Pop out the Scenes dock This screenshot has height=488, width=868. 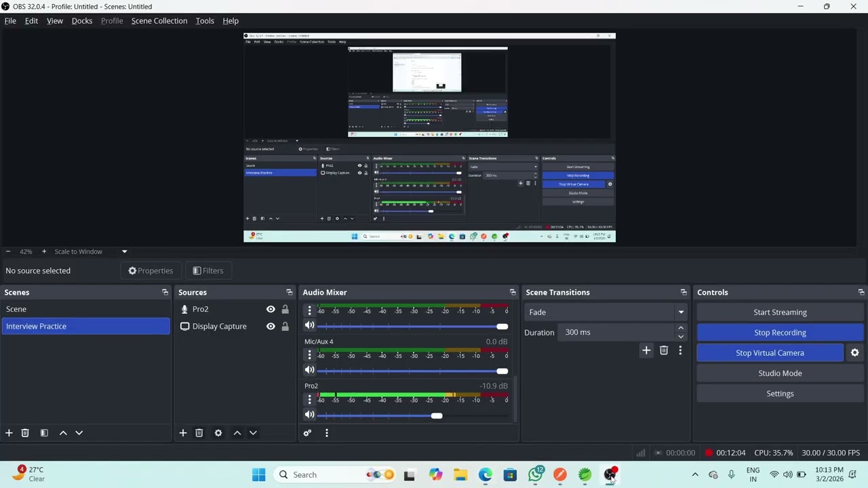pos(165,292)
